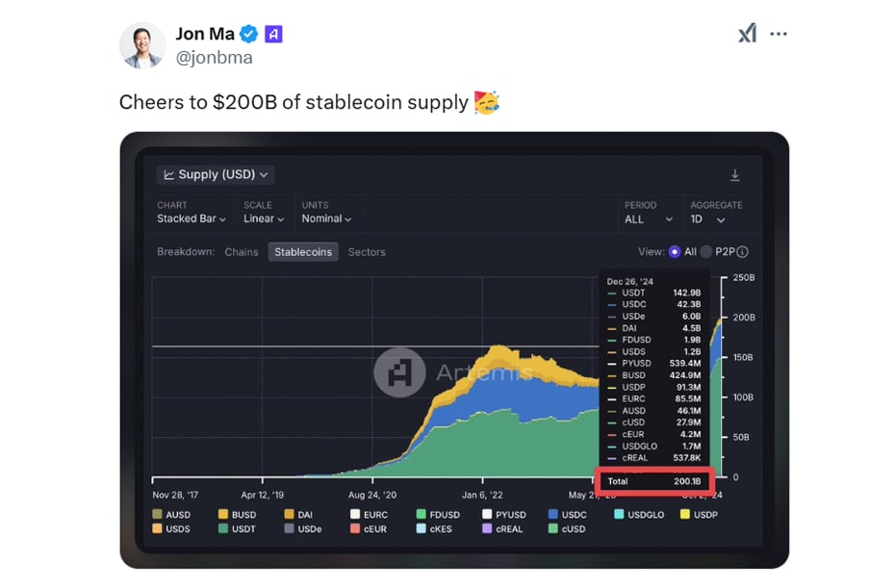The width and height of the screenshot is (896, 588).
Task: Click the tooltip value "142.9B" for USDT
Action: [687, 293]
